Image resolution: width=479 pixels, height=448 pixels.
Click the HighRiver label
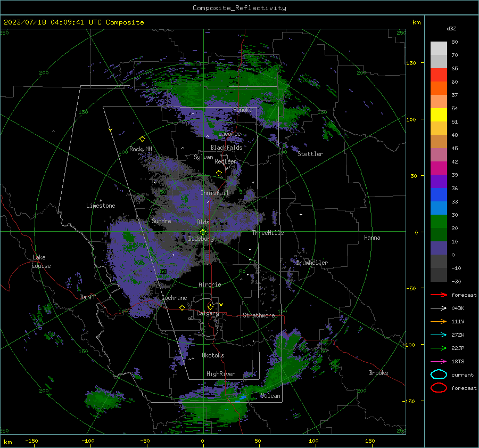click(221, 374)
